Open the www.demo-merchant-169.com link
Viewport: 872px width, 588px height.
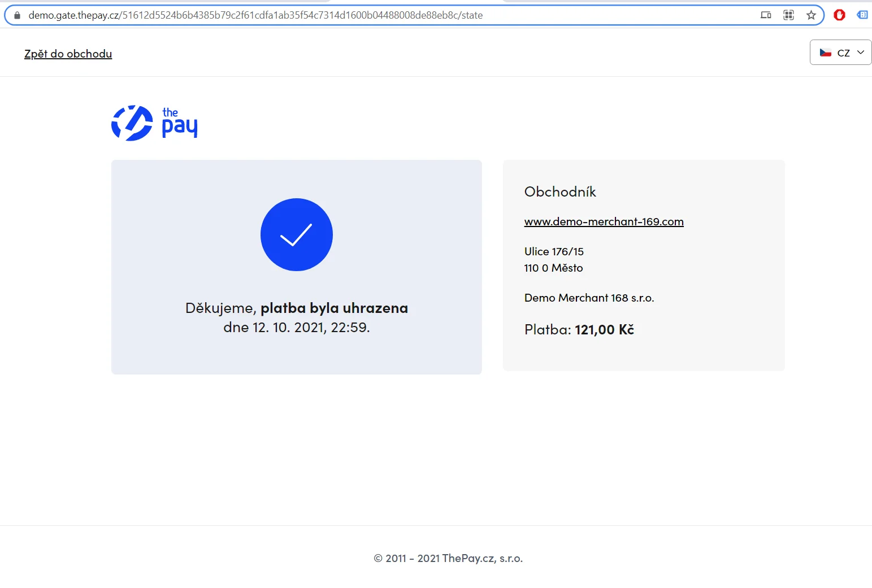604,221
